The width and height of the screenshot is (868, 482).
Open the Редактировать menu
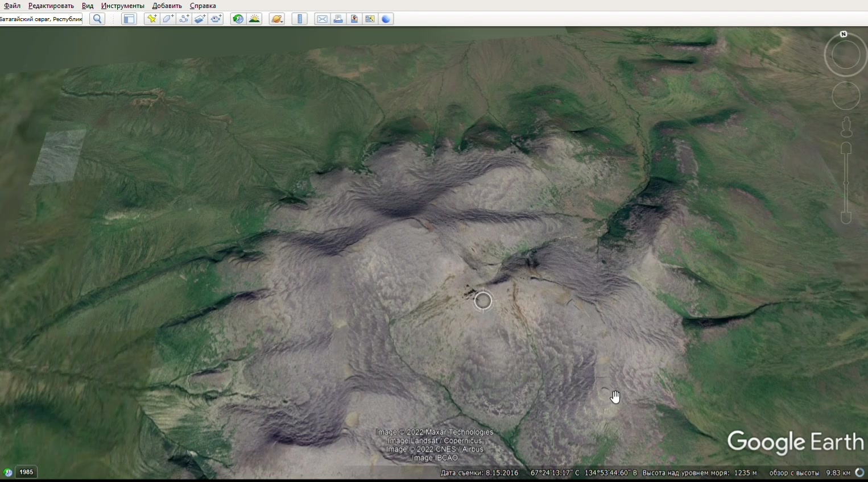pyautogui.click(x=51, y=6)
